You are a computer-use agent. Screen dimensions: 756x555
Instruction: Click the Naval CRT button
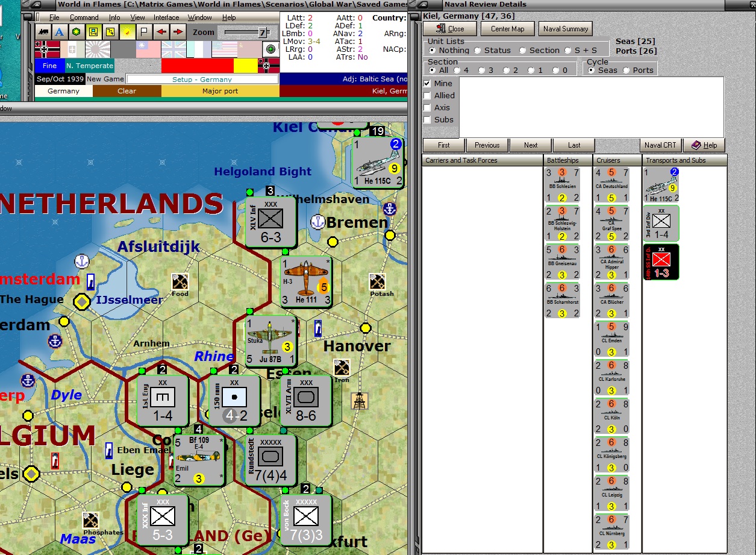pos(660,145)
